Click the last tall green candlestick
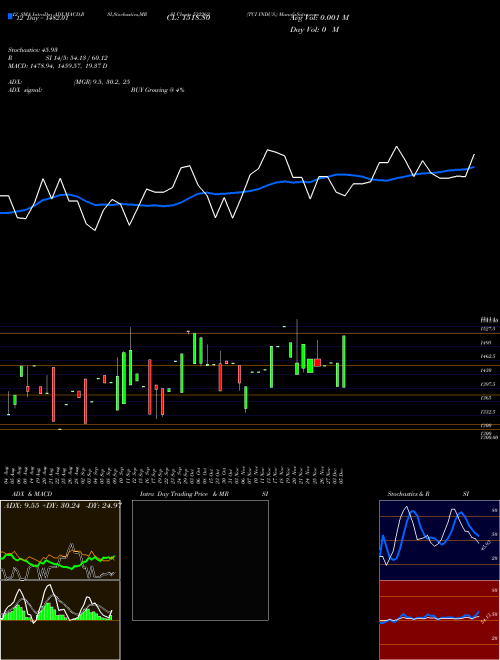 [344, 362]
